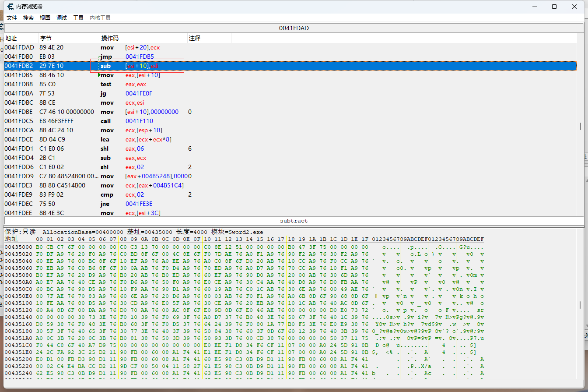Screen dimensions: 588x392
Task: Click hex dump row address 00435160
Action: pyautogui.click(x=19, y=324)
